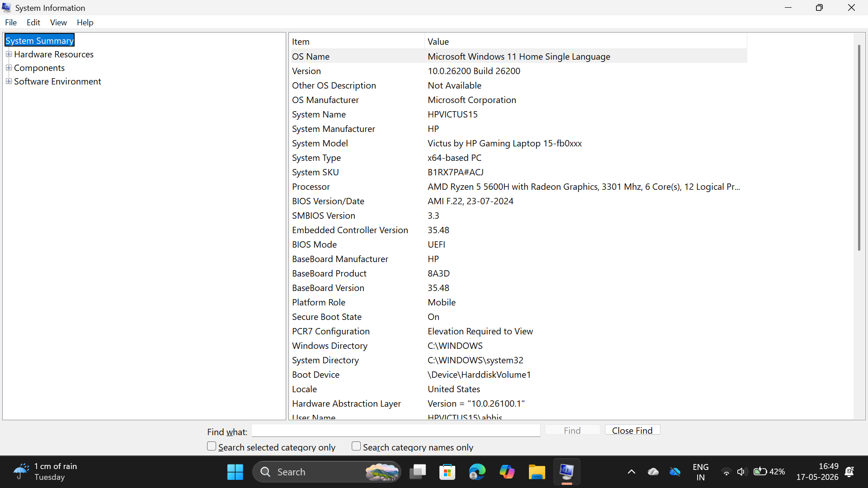
Task: Open the rain weather widget
Action: 45,472
